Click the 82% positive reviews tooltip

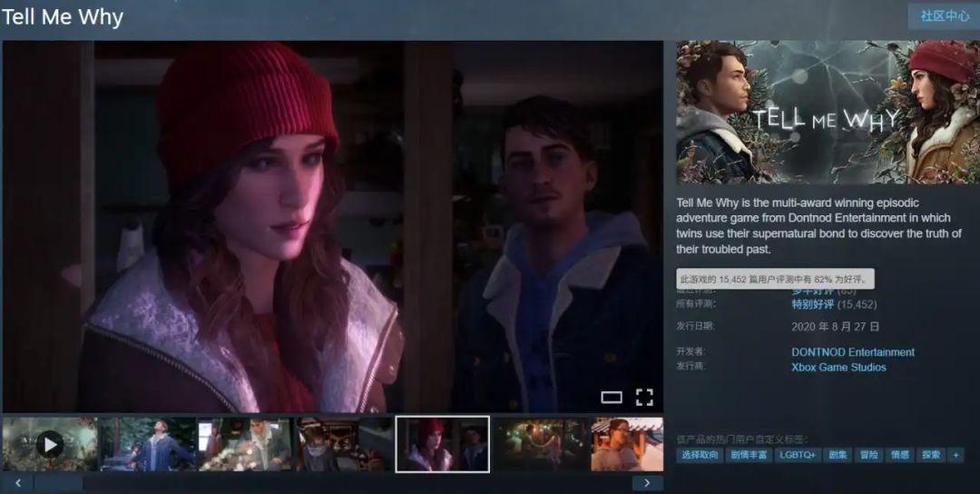tap(775, 279)
